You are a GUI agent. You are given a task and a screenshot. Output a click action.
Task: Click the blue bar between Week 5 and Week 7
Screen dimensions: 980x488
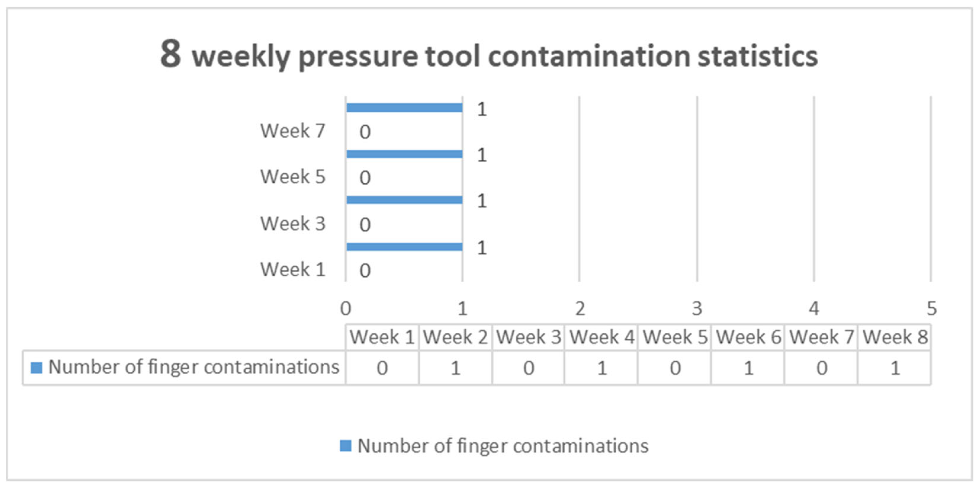tap(404, 154)
